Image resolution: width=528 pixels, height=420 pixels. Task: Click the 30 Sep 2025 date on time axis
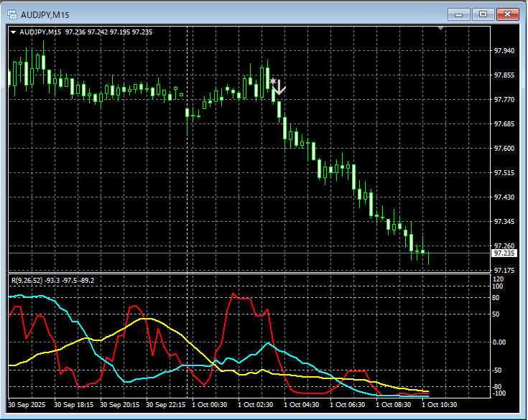click(x=28, y=405)
